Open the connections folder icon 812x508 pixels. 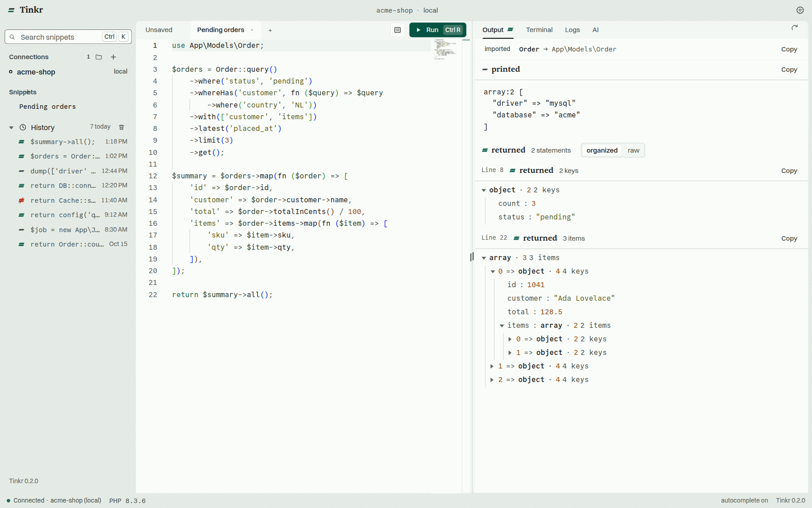tap(99, 57)
